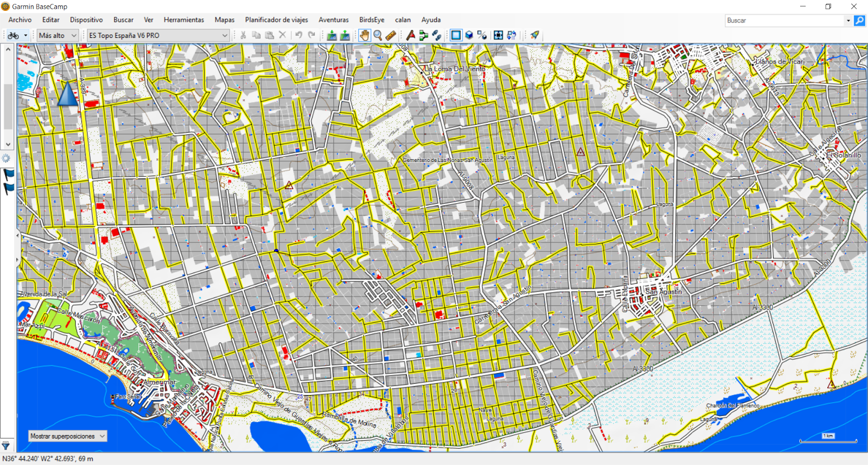
Task: Open the 'Más alto' detail level dropdown
Action: (58, 35)
